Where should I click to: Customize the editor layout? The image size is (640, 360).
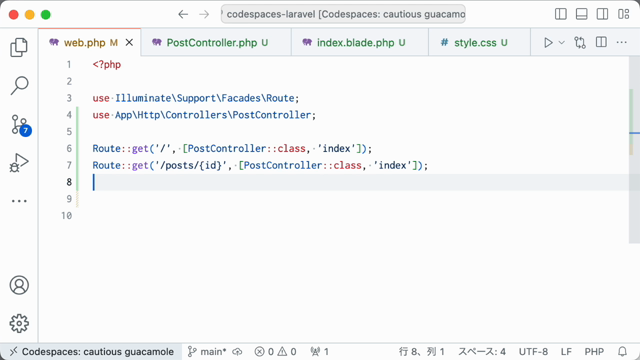[623, 14]
